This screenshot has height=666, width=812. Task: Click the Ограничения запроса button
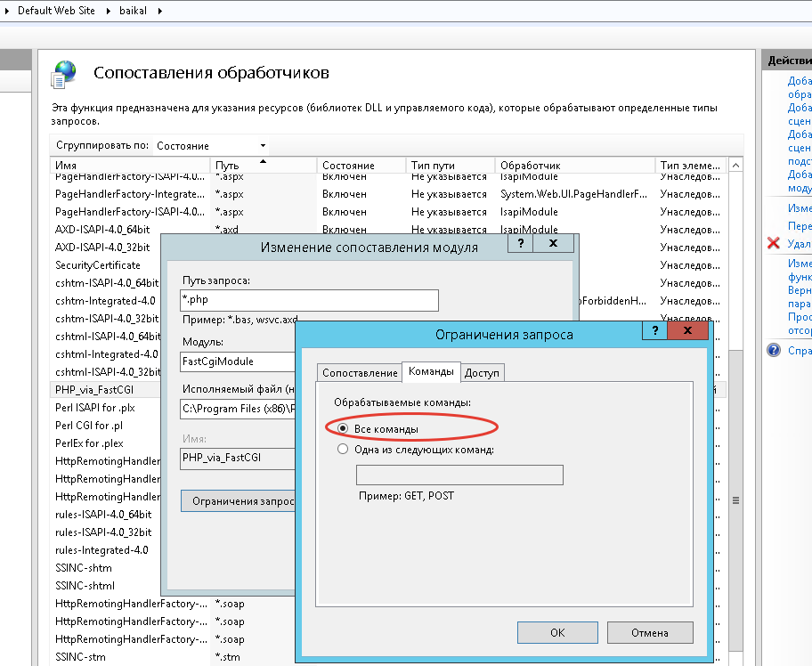[x=238, y=501]
